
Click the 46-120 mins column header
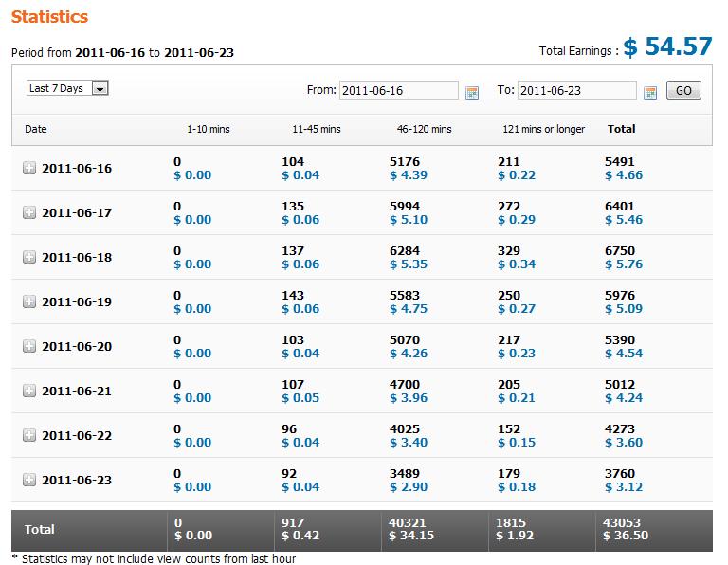point(424,129)
